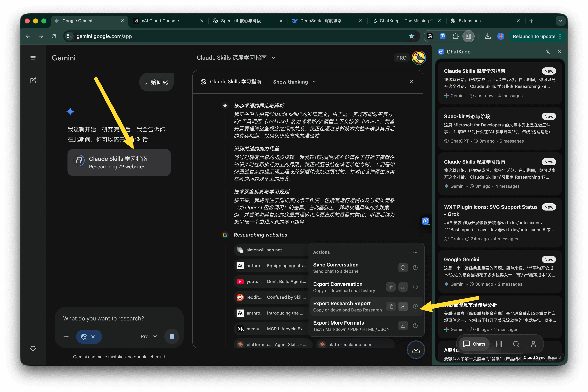Screen dimensions: 588x392
Task: Click the download icon for Export More Formats
Action: (x=403, y=325)
